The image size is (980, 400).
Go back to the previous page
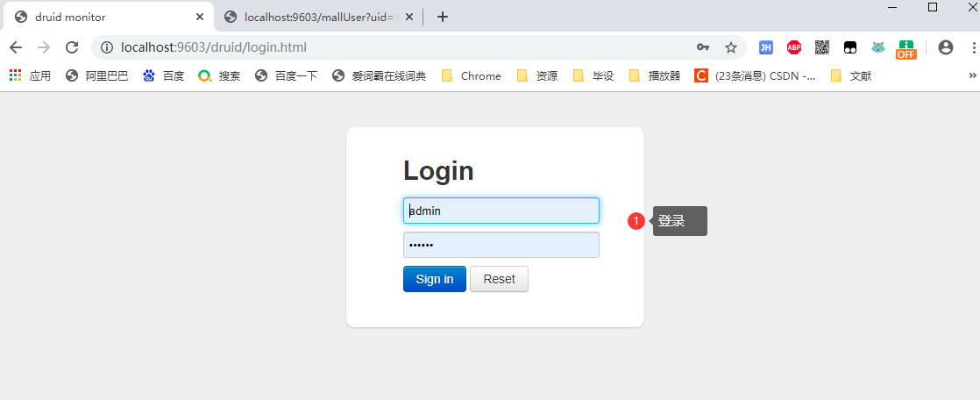pos(16,48)
